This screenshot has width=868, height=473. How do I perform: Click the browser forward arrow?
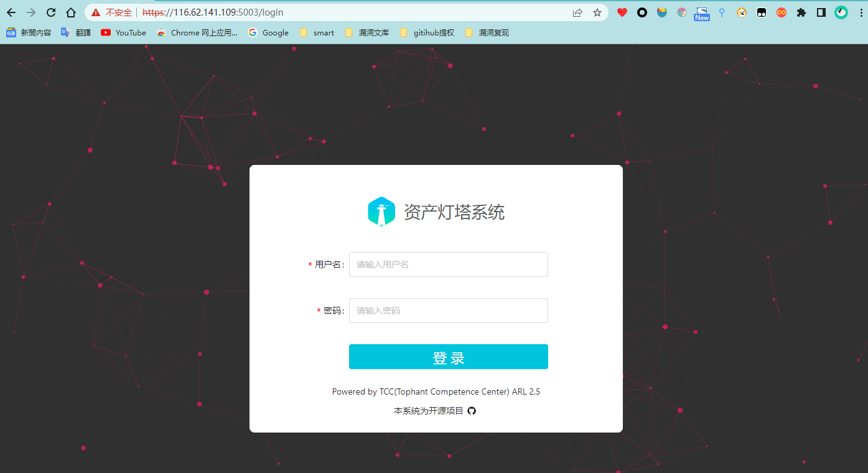coord(31,12)
